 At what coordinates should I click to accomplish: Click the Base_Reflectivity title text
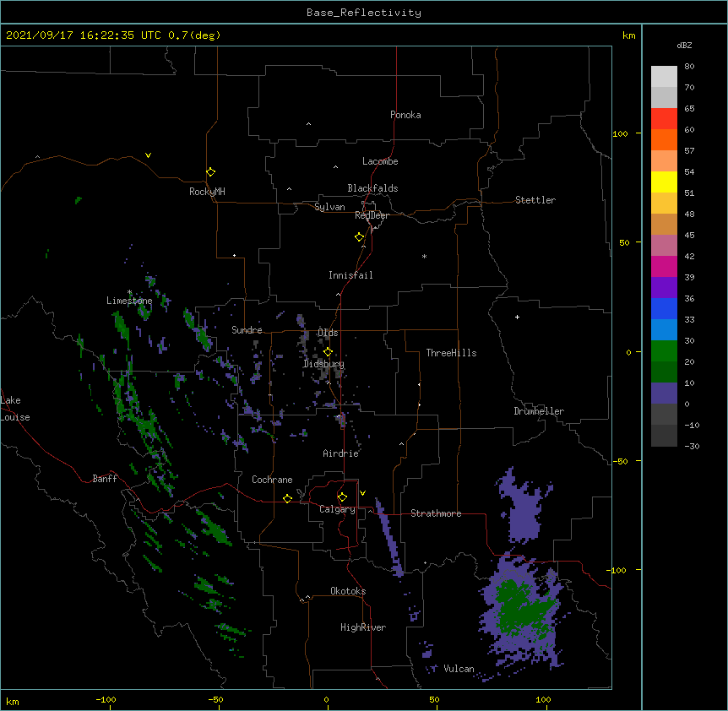coord(364,13)
